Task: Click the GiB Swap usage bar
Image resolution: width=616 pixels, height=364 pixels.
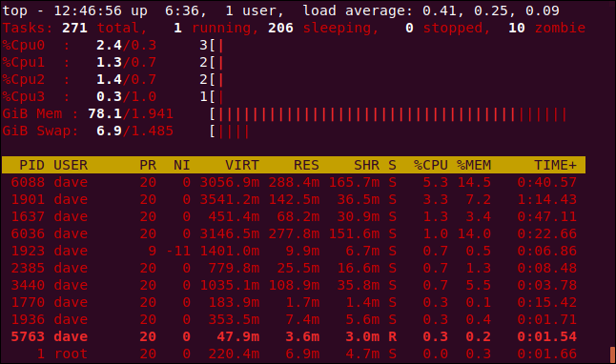Action: [230, 131]
